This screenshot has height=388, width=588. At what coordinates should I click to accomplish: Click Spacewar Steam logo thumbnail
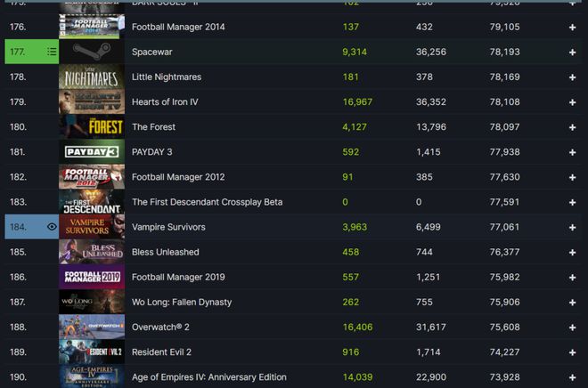(92, 52)
